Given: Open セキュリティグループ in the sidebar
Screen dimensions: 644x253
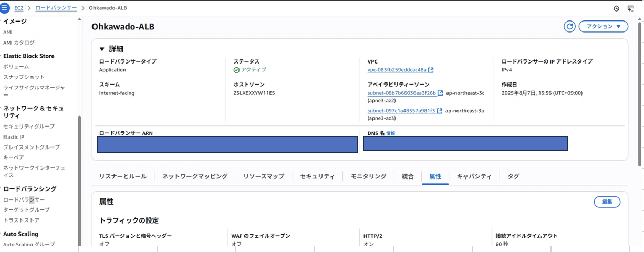Looking at the screenshot, I should pos(29,126).
